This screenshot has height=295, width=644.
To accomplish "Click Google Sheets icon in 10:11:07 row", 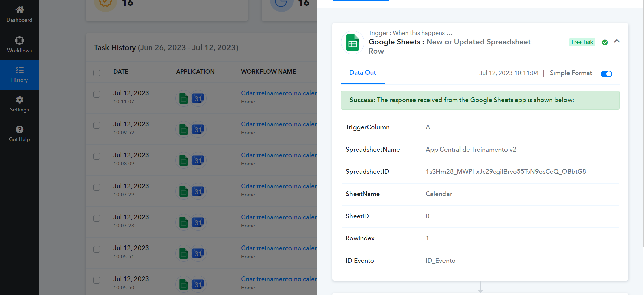I will click(x=184, y=98).
